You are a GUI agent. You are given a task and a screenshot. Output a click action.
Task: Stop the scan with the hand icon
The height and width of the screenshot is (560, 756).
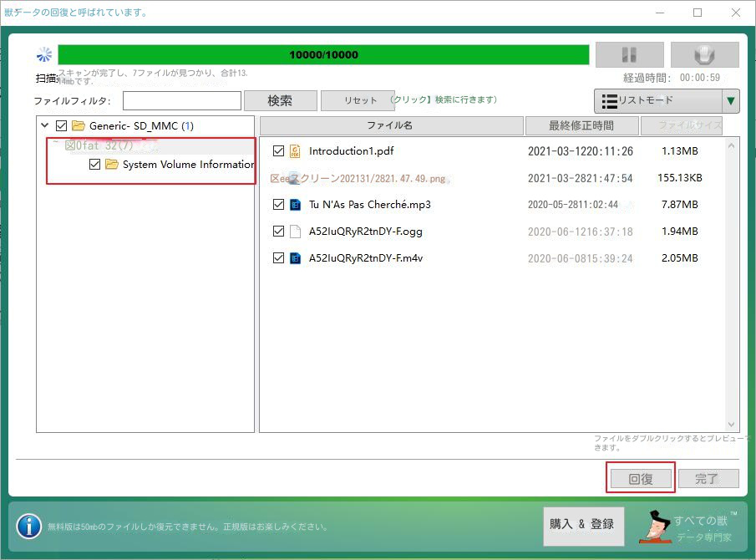coord(704,54)
